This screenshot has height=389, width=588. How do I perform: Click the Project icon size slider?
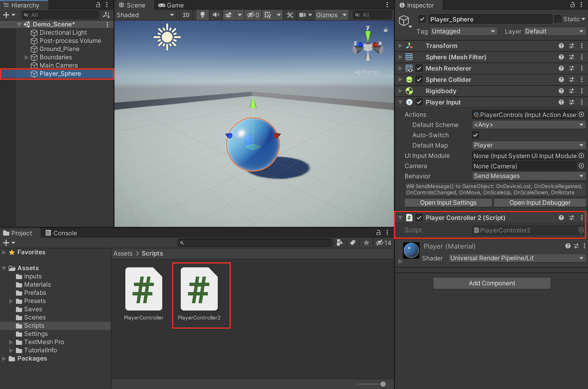click(x=383, y=384)
